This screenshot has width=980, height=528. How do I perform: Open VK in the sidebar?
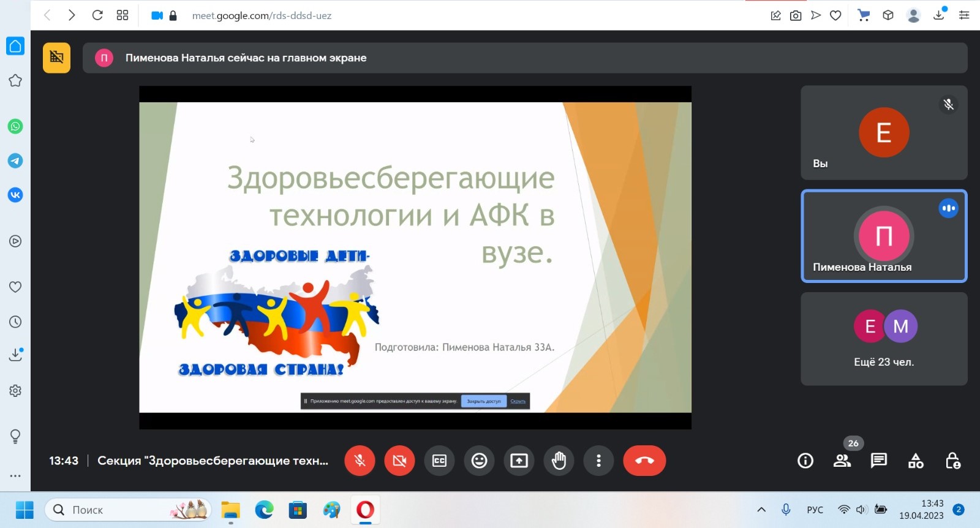15,195
